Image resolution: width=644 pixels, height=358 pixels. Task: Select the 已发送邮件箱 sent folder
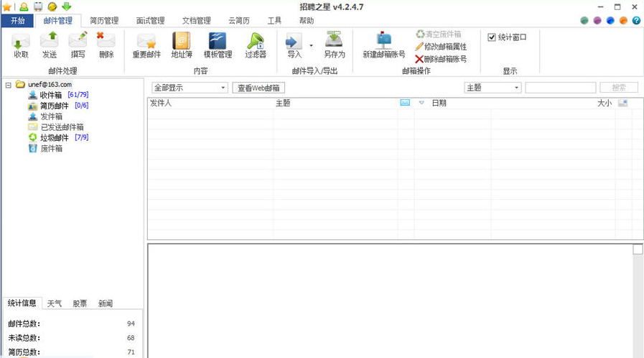tap(62, 127)
